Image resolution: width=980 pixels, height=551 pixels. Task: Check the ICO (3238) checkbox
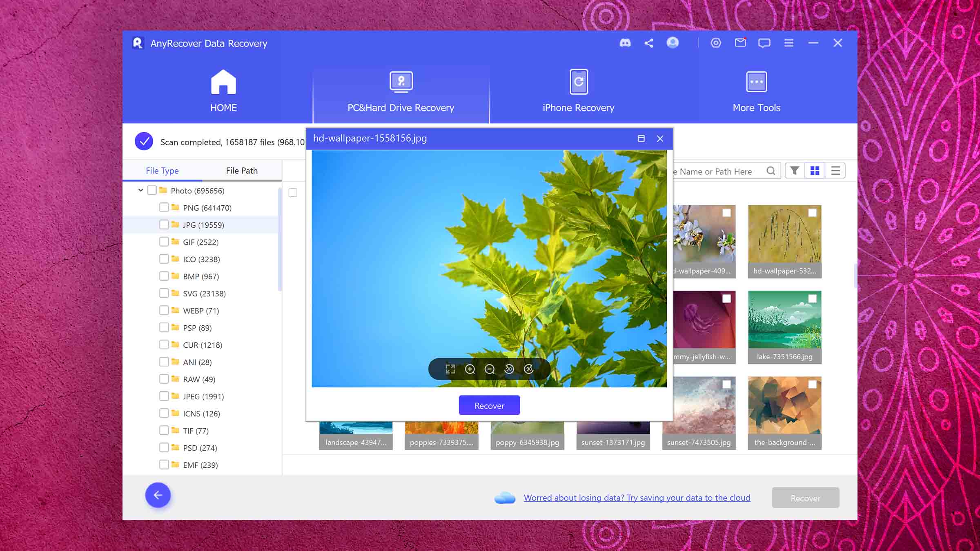(164, 259)
